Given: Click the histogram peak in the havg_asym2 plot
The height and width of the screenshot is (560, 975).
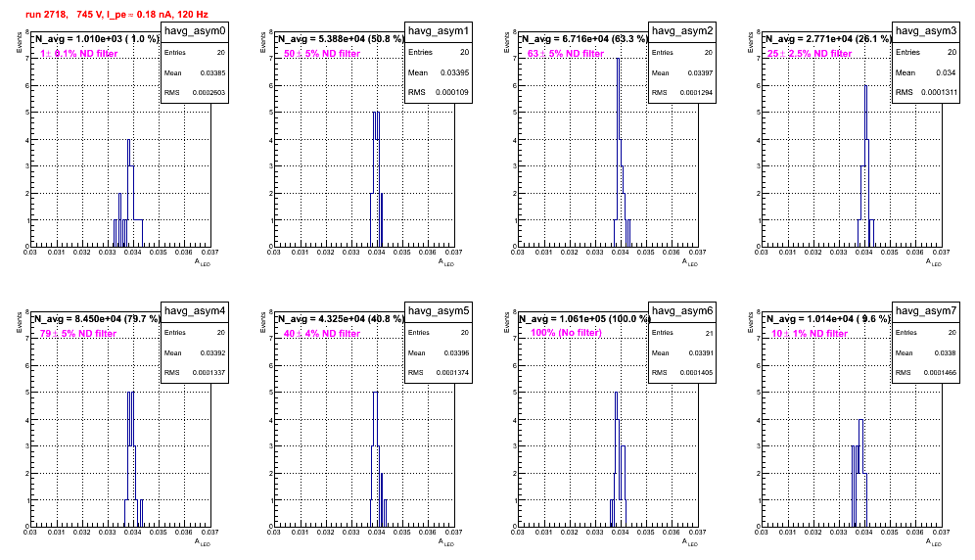Looking at the screenshot, I should pos(618,60).
